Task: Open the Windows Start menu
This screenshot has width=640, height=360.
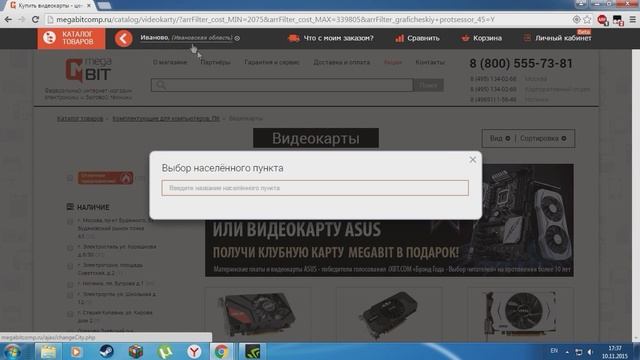Action: (x=12, y=351)
